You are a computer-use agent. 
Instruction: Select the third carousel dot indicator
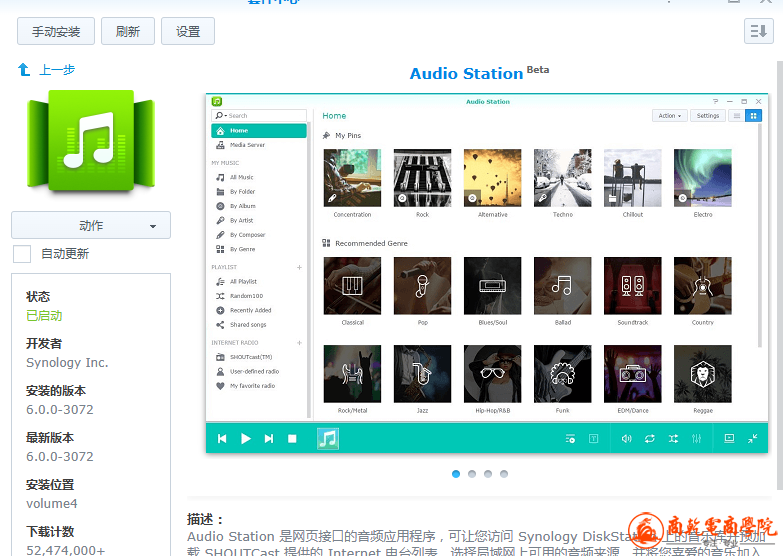[488, 474]
